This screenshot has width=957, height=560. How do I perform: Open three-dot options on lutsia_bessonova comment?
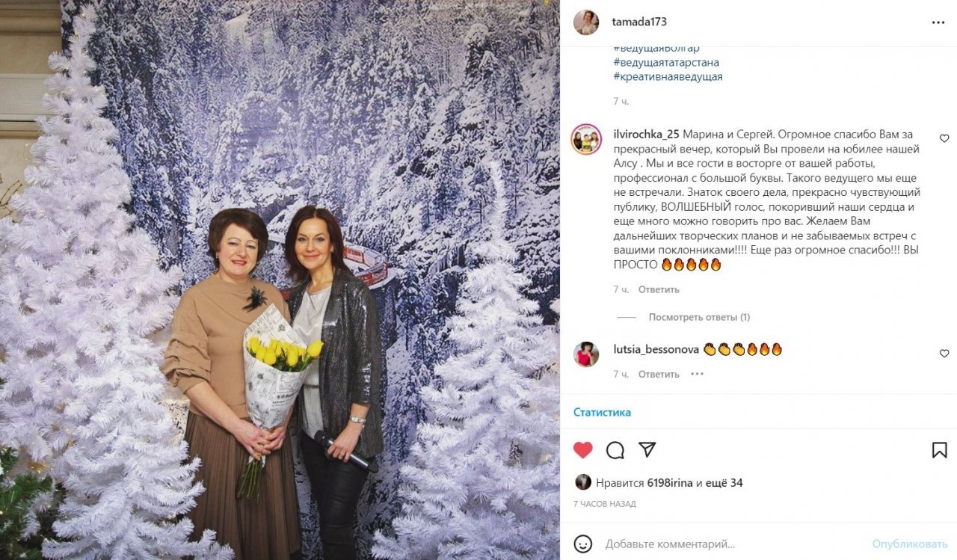(697, 374)
